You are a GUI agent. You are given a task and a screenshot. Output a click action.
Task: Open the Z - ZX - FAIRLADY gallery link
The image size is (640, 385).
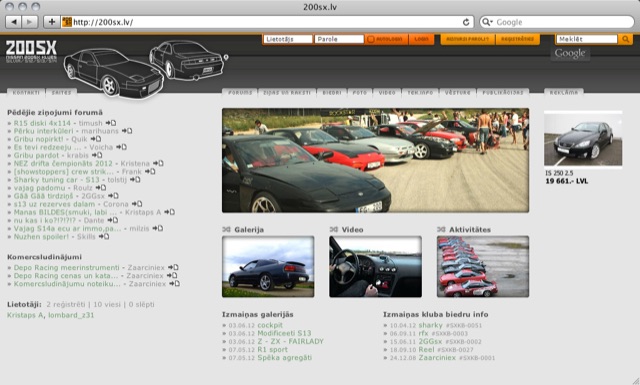click(290, 341)
